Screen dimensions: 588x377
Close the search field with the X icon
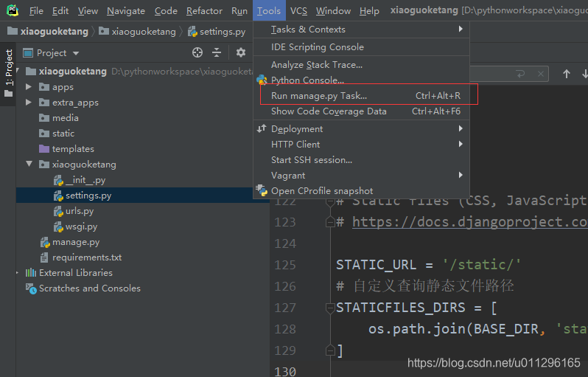point(540,74)
